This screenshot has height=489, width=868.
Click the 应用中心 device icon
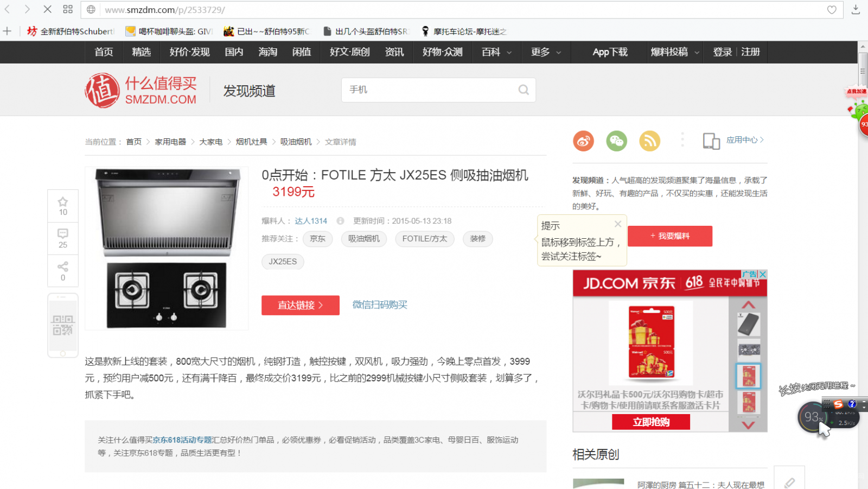[711, 141]
